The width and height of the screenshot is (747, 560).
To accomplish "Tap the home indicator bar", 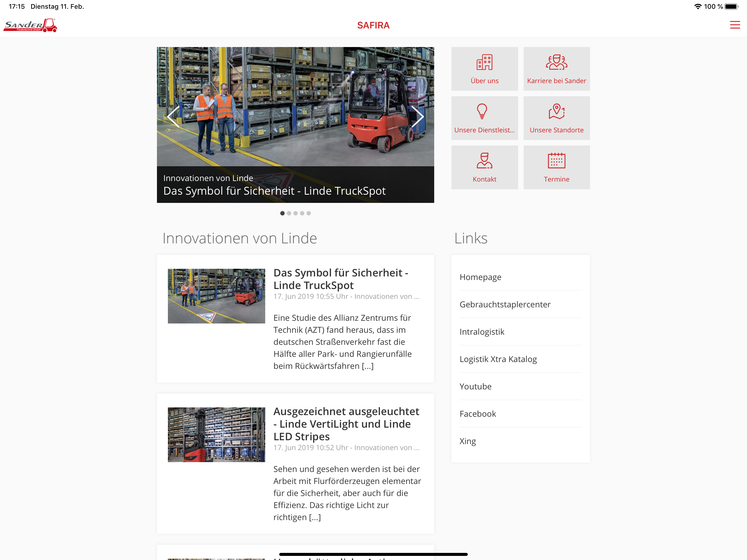I will click(x=373, y=554).
